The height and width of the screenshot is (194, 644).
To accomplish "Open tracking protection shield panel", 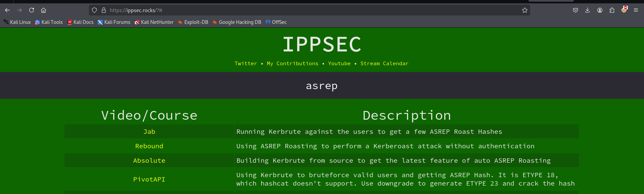I will (94, 10).
